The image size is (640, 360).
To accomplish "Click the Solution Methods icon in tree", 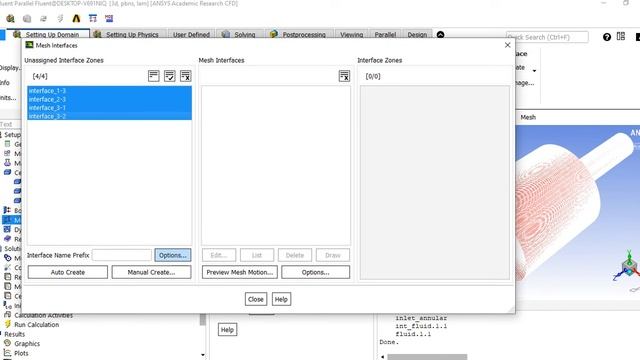I will click(7, 258).
